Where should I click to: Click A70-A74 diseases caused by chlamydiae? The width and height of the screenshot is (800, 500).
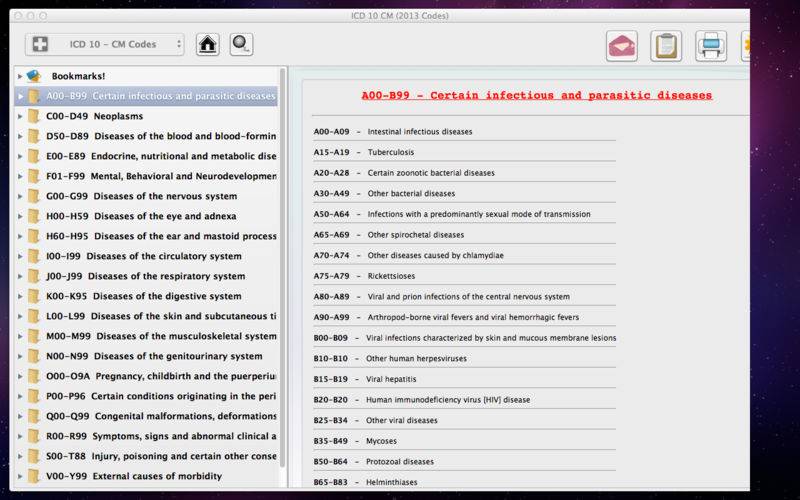[x=409, y=255]
